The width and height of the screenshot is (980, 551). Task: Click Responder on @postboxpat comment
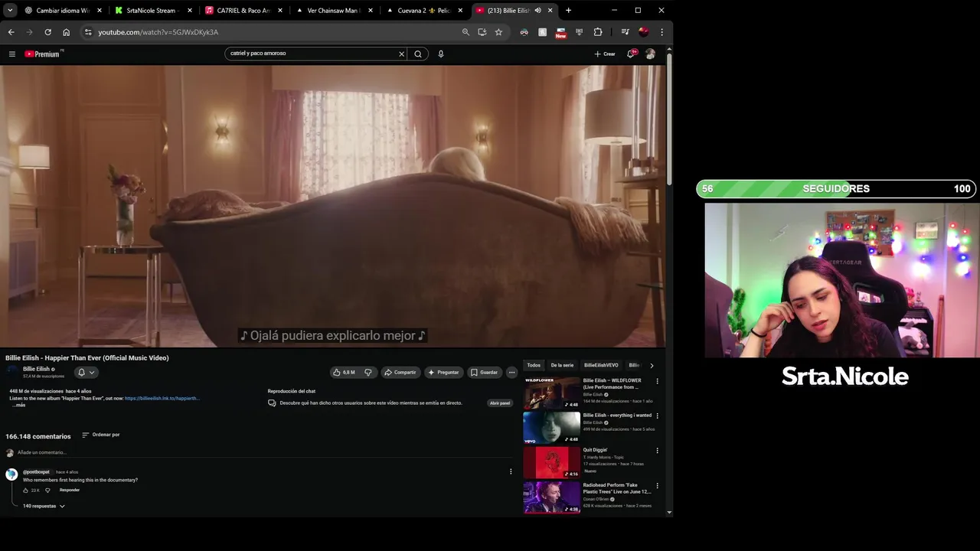(70, 490)
